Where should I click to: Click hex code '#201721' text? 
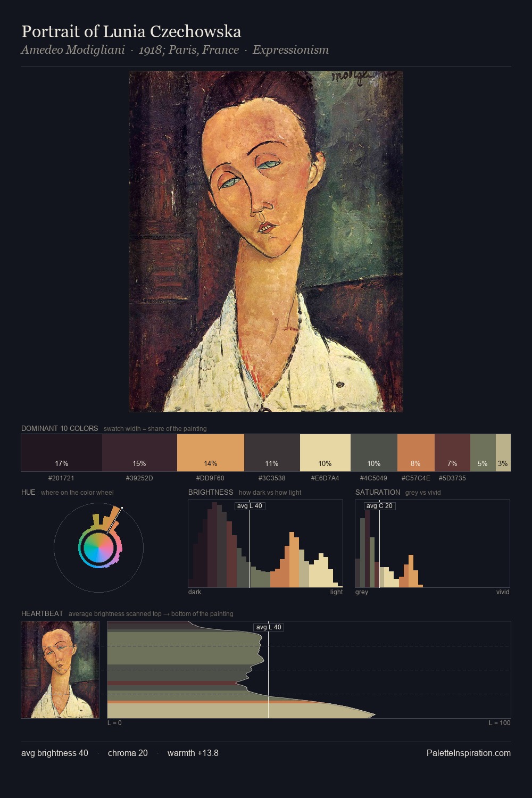(61, 478)
